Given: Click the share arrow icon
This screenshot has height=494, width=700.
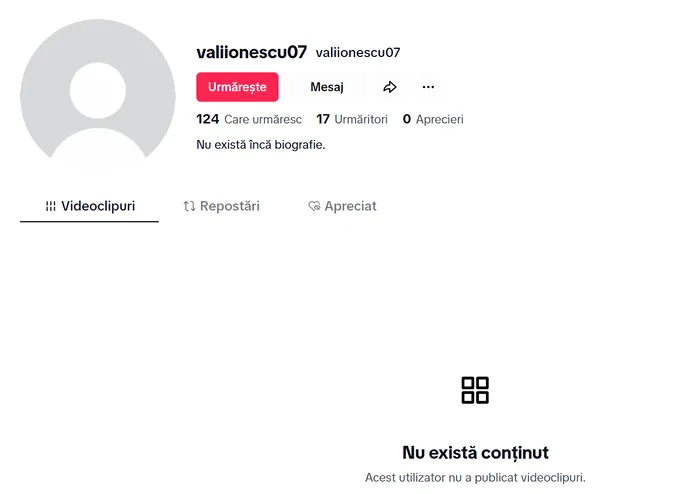Looking at the screenshot, I should (x=390, y=87).
